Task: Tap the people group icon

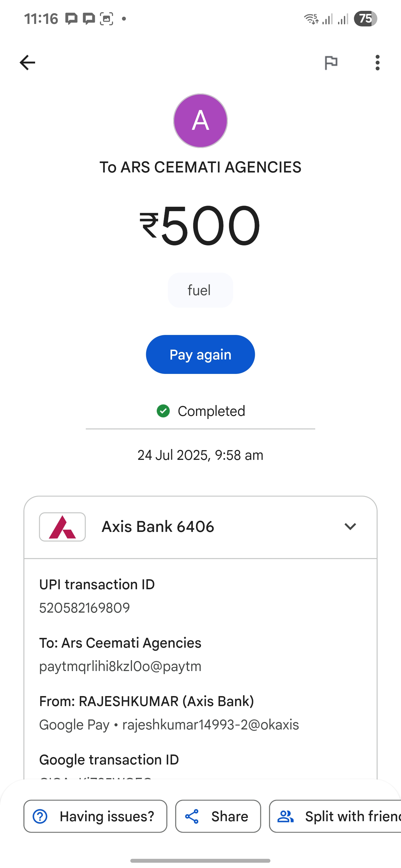Action: coord(286,817)
